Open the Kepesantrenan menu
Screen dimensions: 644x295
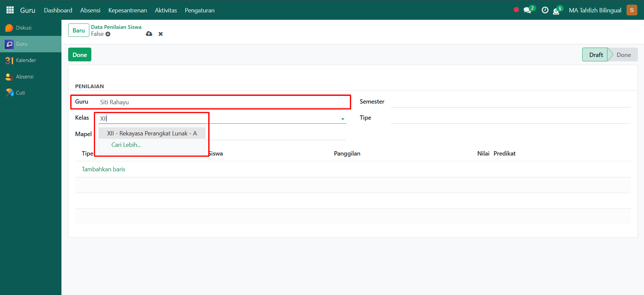tap(127, 10)
